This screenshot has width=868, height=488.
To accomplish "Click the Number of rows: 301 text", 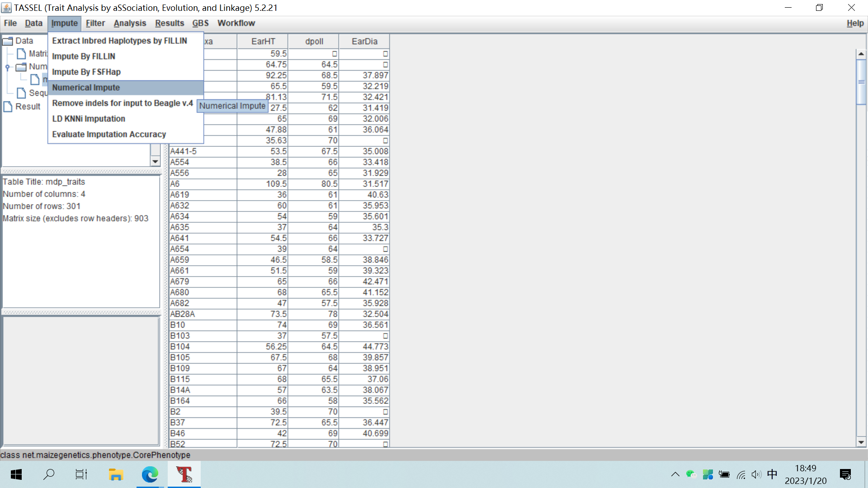I will point(42,206).
